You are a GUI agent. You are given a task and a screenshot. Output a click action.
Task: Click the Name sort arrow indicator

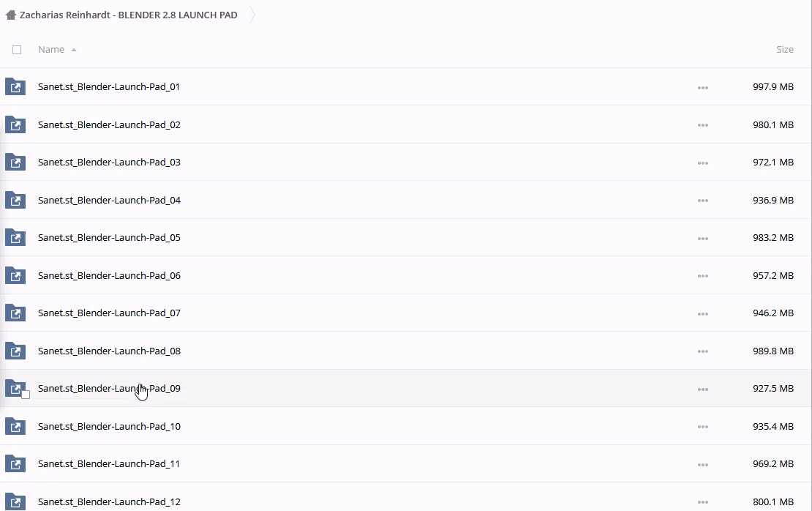tap(74, 50)
